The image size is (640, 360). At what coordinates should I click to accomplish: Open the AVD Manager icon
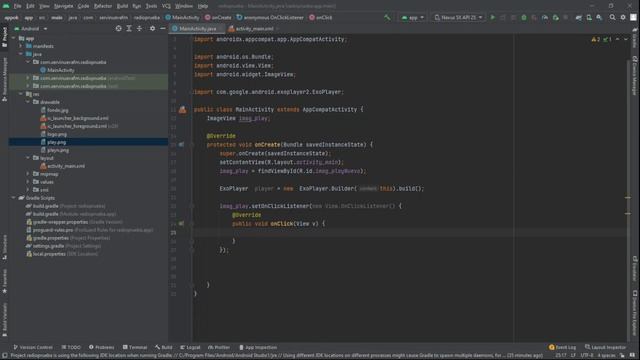pyautogui.click(x=589, y=18)
